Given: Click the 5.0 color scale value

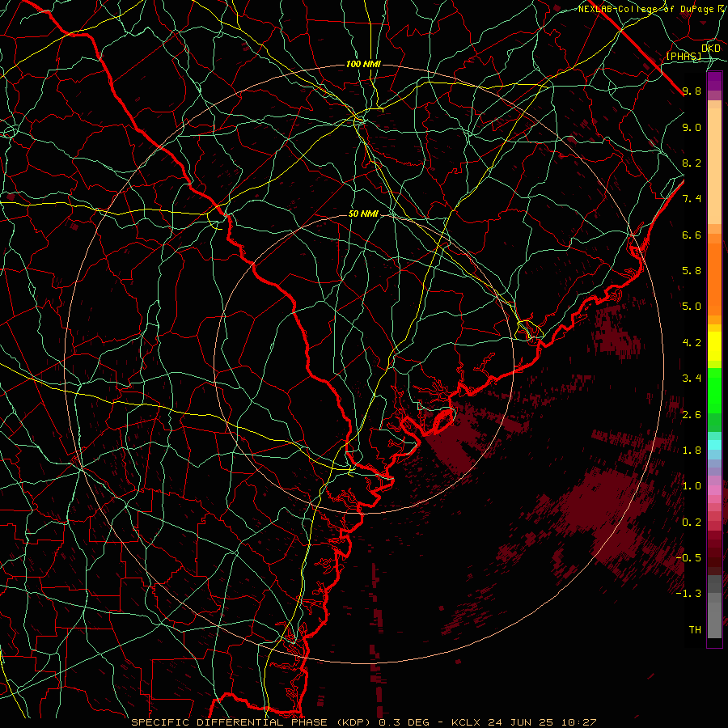Looking at the screenshot, I should 692,307.
